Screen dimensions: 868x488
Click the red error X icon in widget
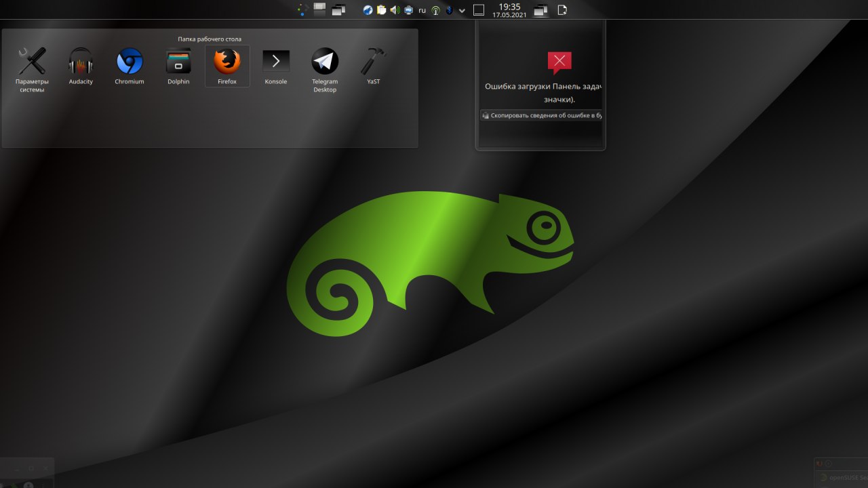click(x=559, y=63)
